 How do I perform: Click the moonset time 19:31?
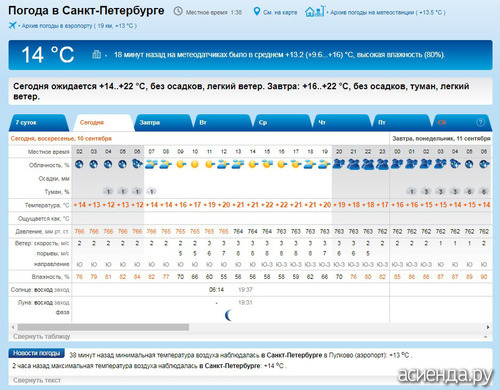coord(245,303)
